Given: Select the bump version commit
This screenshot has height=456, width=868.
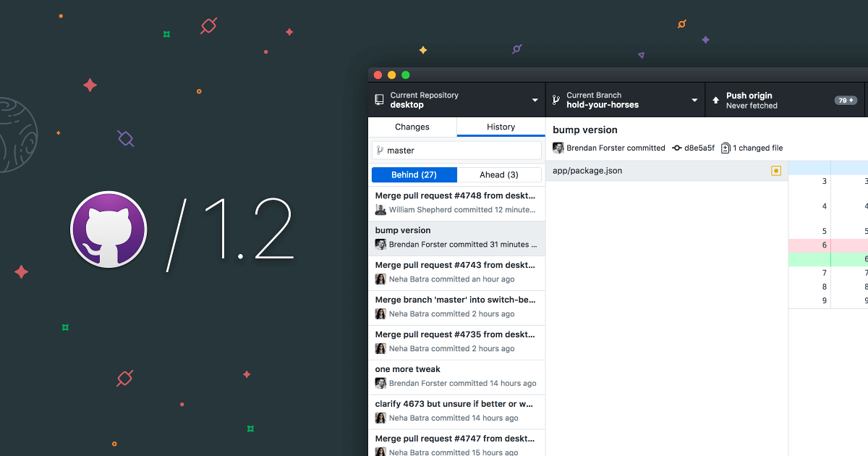Looking at the screenshot, I should click(x=456, y=237).
